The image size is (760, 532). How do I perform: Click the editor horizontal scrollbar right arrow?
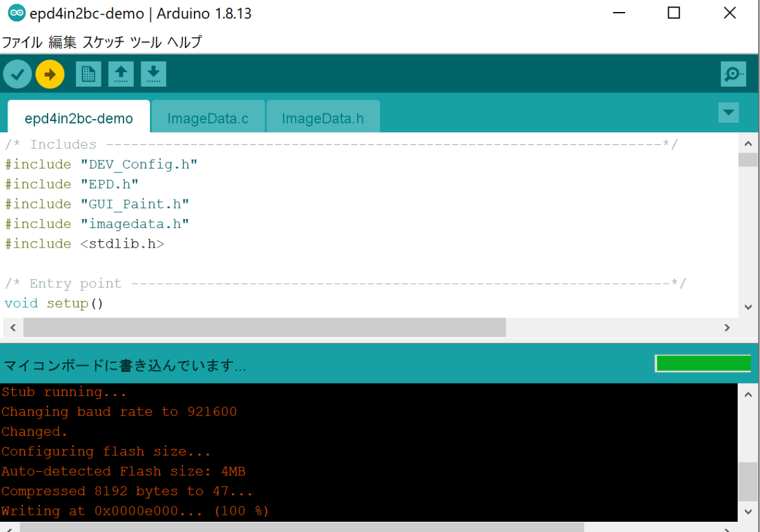coord(727,327)
